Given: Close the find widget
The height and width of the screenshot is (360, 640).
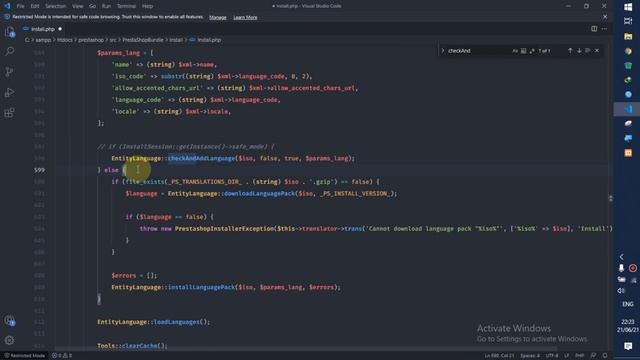Looking at the screenshot, I should (597, 51).
